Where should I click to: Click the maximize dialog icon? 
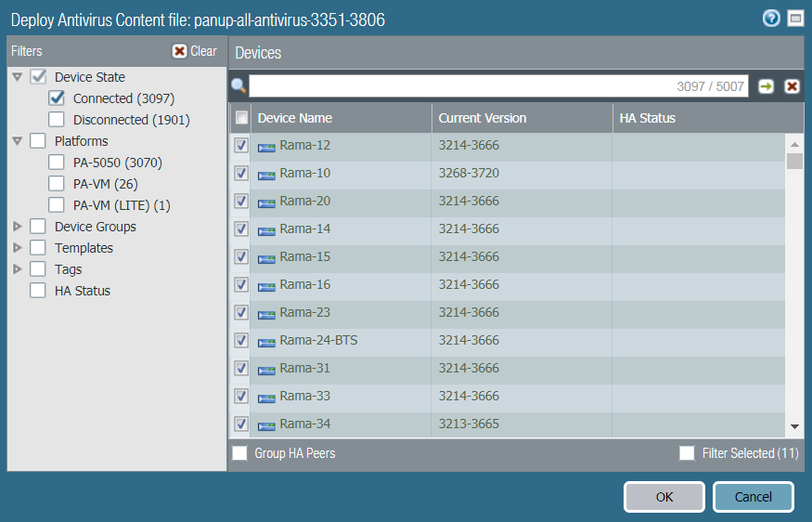(794, 19)
